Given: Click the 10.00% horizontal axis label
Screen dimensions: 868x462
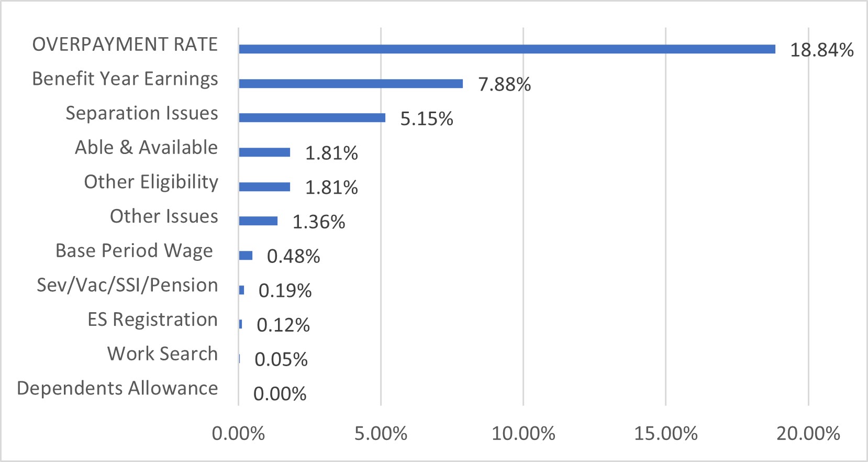Looking at the screenshot, I should 523,434.
